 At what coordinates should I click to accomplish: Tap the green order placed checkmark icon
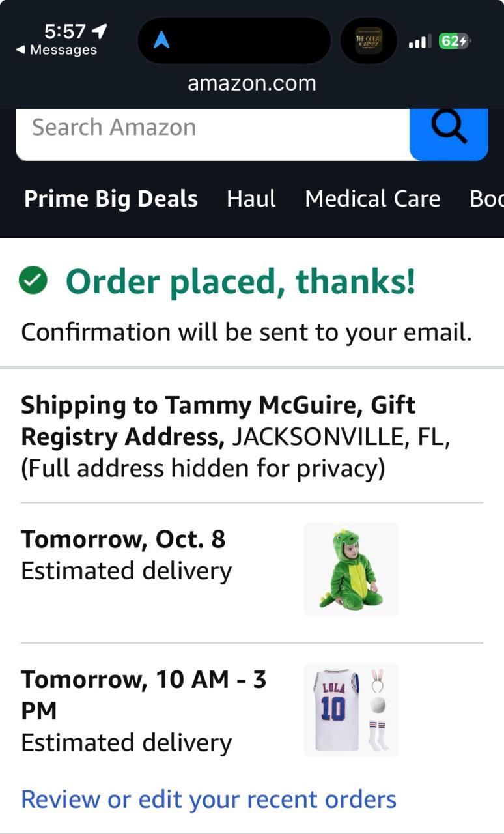[x=33, y=281]
